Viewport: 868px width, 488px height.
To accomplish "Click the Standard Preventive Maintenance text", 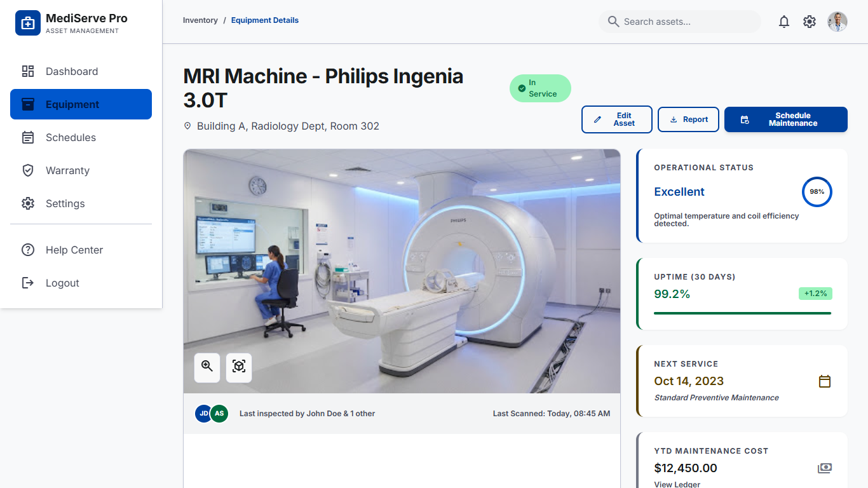I will (717, 398).
